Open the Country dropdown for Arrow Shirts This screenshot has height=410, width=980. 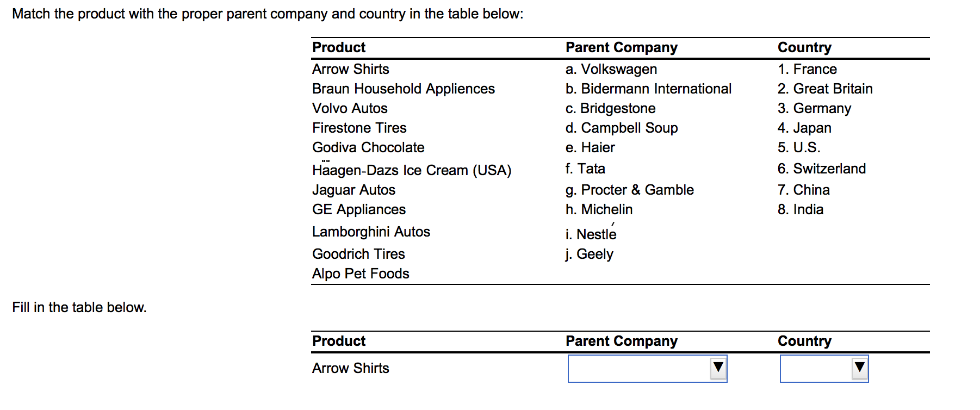pyautogui.click(x=824, y=369)
